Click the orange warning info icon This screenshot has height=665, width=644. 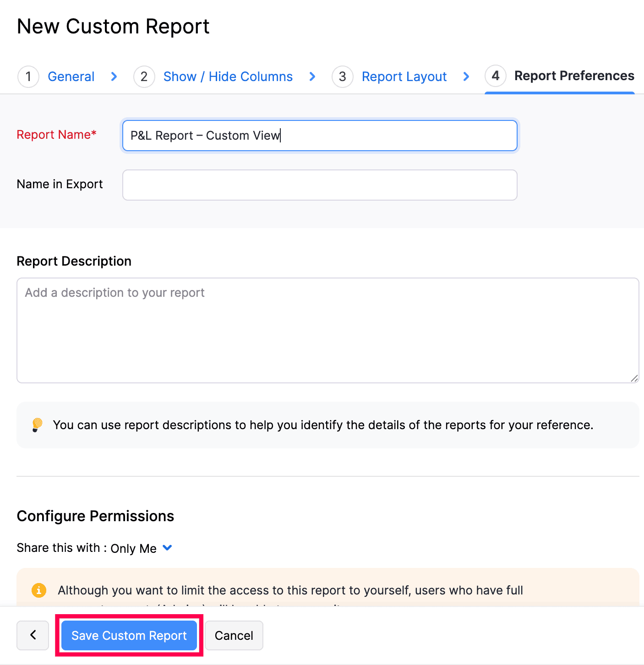coord(39,590)
